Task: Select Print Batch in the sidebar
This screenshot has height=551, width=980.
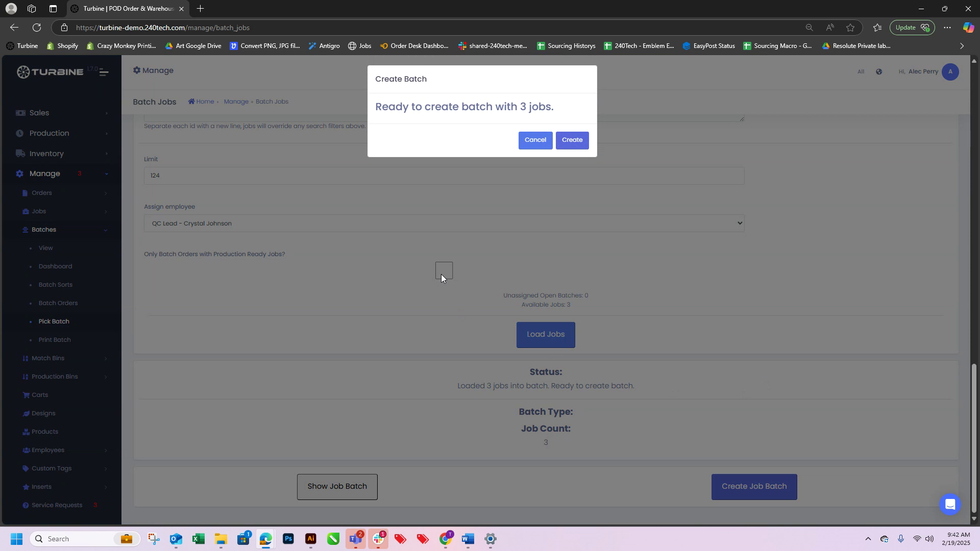Action: (55, 340)
